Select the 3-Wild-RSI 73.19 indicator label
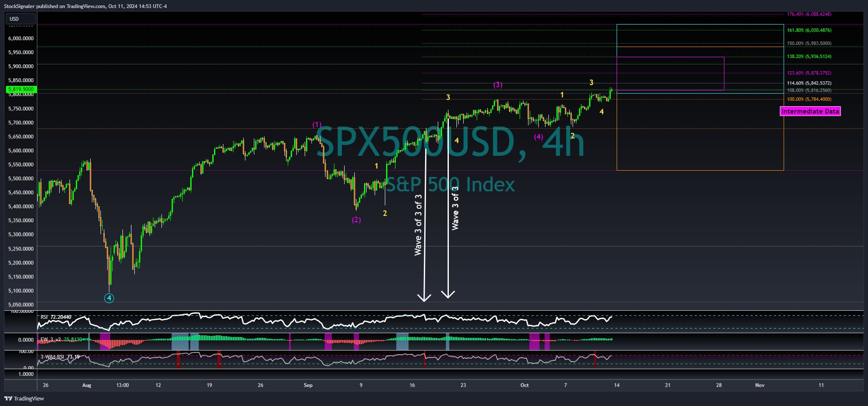This screenshot has height=406, width=868. [60, 357]
